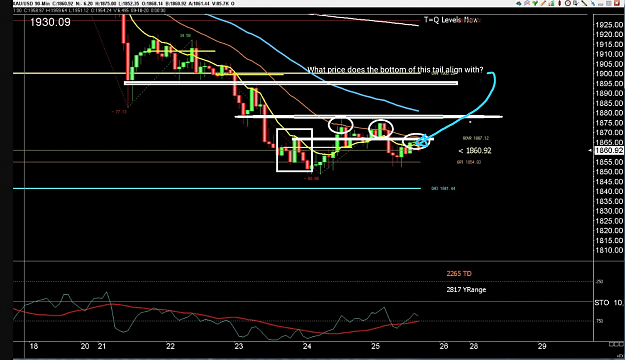Click the 2265 TD label
This screenshot has height=360, width=625.
coord(459,273)
